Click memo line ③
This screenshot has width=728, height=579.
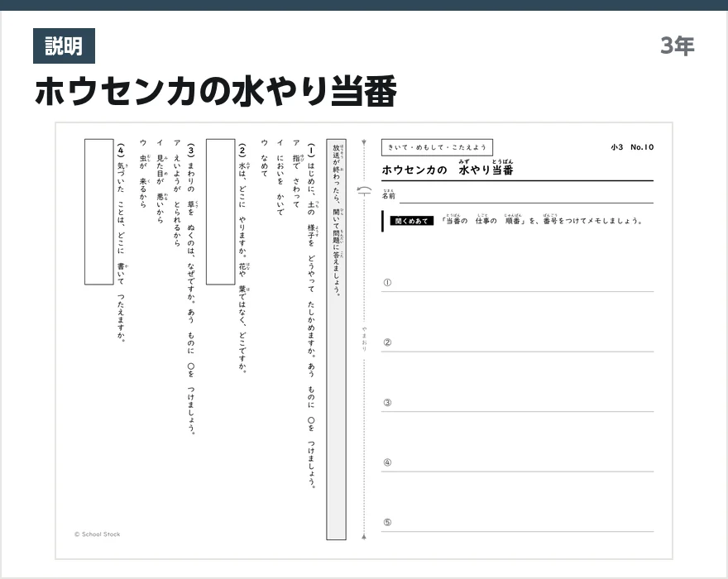517,403
